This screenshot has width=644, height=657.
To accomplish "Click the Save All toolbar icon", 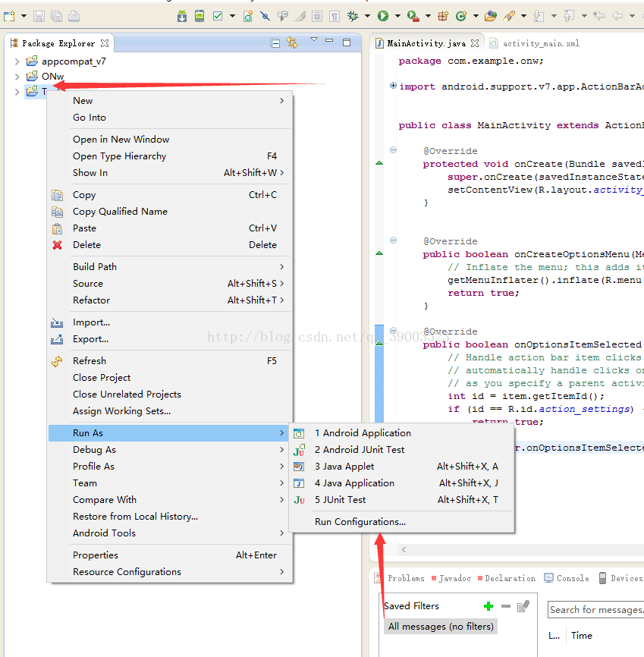I will (56, 17).
